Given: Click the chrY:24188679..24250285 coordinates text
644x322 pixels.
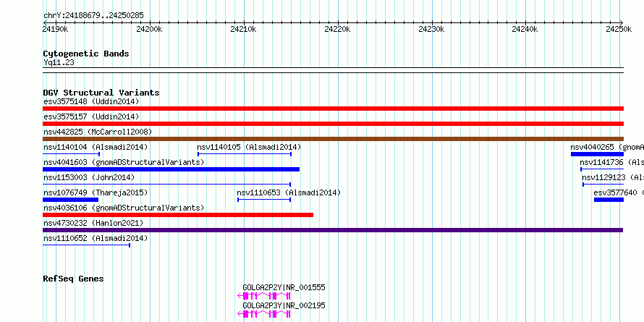Looking at the screenshot, I should tap(93, 16).
